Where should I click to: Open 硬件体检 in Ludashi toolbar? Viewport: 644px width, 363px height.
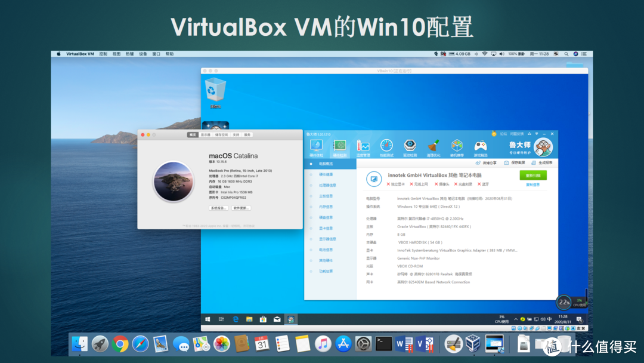[316, 148]
